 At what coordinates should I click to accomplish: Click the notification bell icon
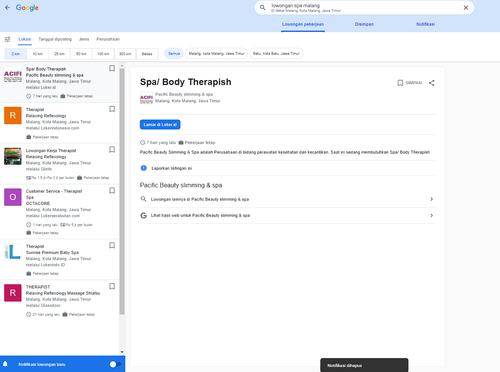[5, 364]
